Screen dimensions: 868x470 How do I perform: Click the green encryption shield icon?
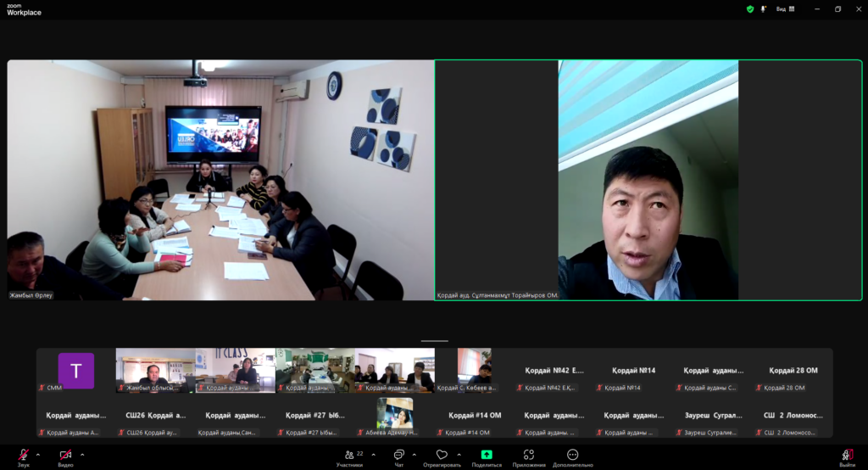tap(750, 9)
